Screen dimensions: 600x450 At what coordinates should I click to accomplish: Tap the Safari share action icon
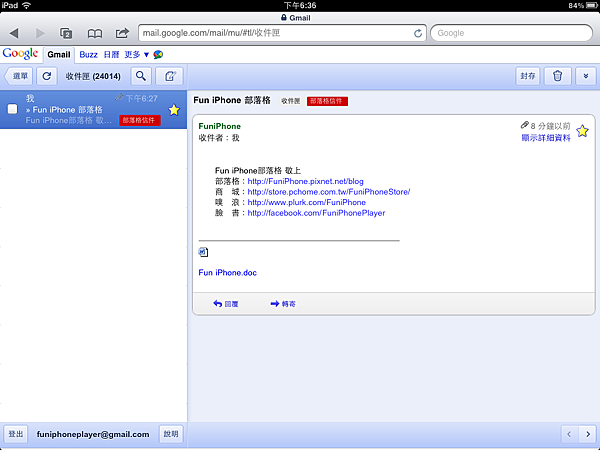122,33
